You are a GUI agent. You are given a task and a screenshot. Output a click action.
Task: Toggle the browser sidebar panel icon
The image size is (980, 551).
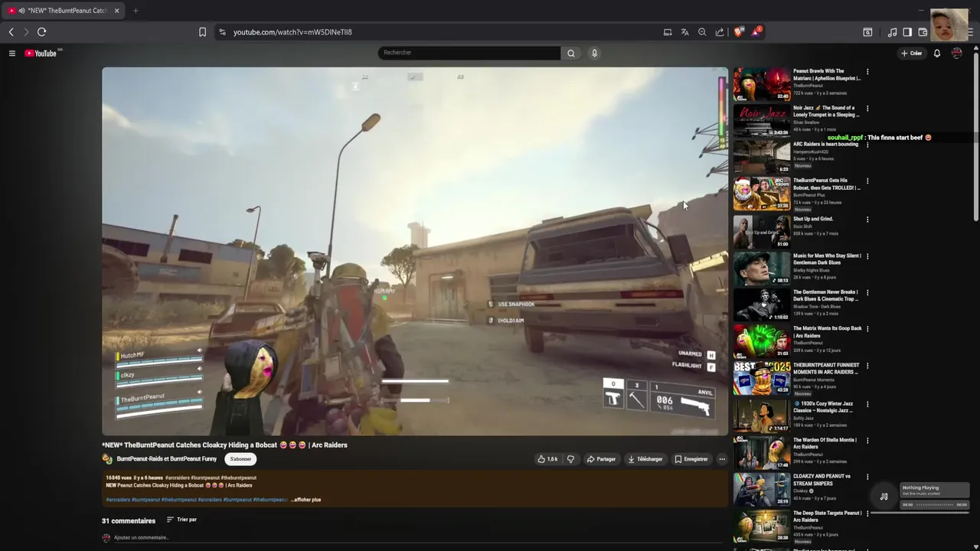point(907,32)
